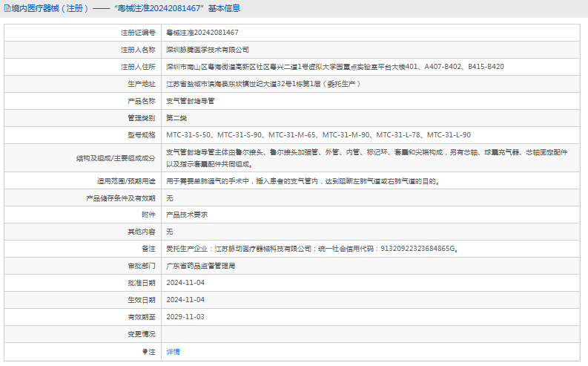Viewport: 588px width, 366px height.
Task: Click the 注册人住所 address value
Action: (x=335, y=67)
